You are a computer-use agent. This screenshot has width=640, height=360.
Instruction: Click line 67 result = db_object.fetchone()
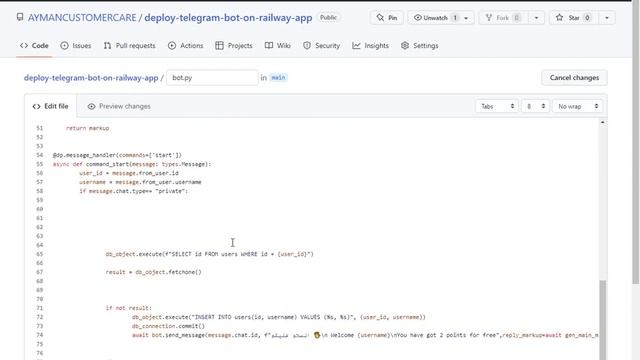pos(153,272)
